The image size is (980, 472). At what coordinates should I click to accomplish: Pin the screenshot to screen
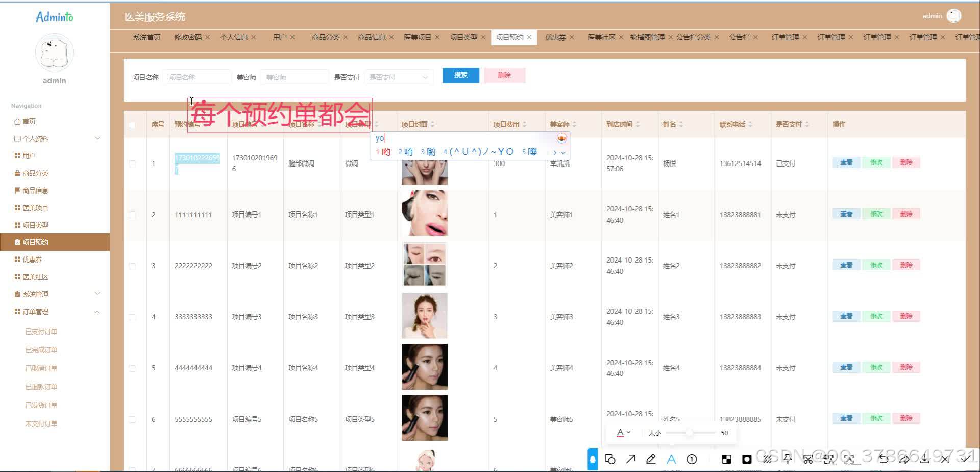coord(788,459)
